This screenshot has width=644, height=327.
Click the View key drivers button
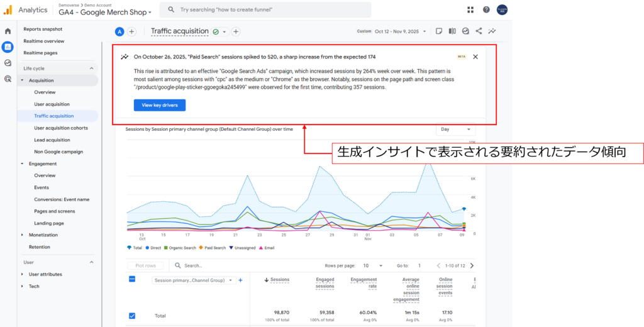pos(159,105)
